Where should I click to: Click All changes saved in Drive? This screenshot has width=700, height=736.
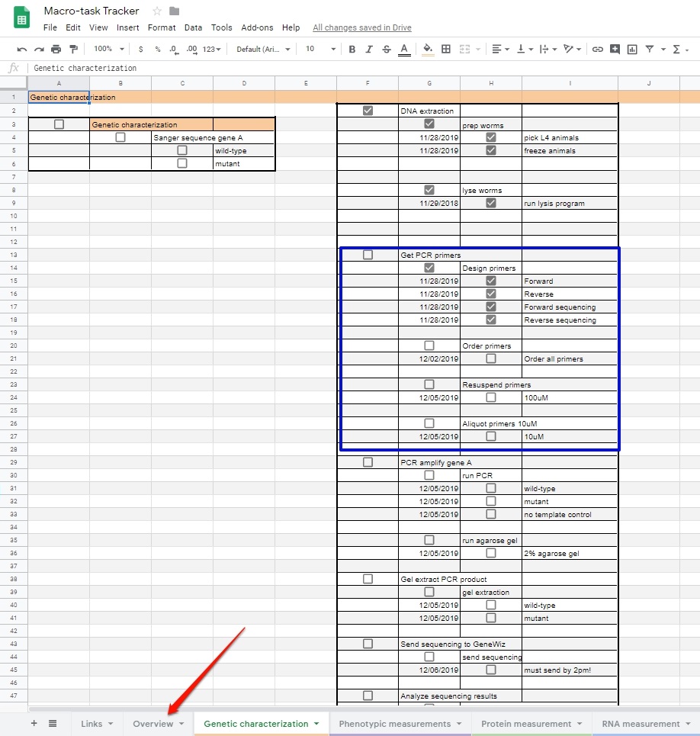tap(362, 27)
